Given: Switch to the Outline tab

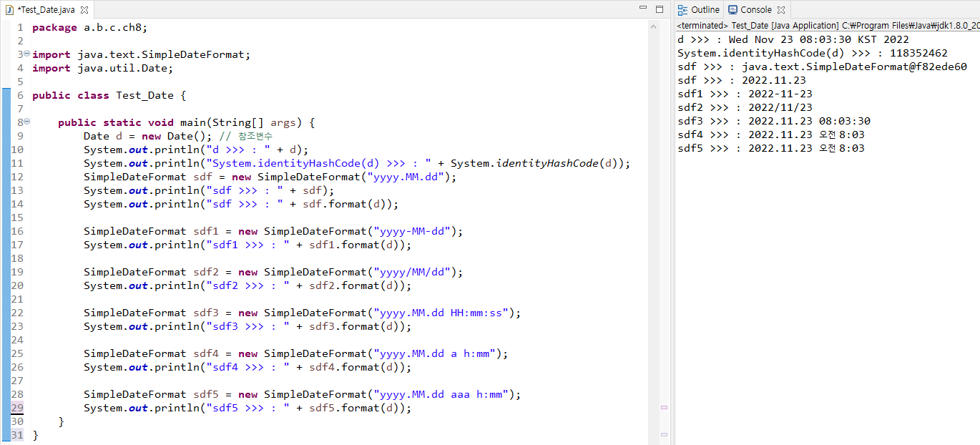Looking at the screenshot, I should coord(699,9).
